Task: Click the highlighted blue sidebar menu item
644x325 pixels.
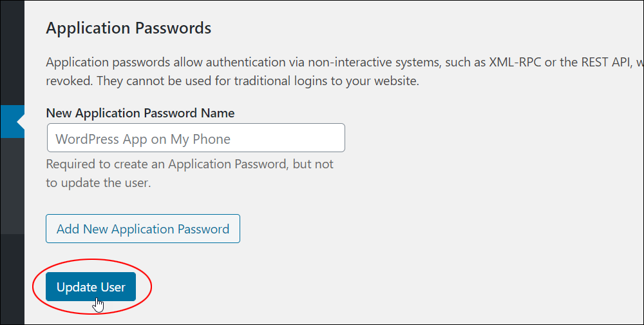Action: click(x=12, y=122)
